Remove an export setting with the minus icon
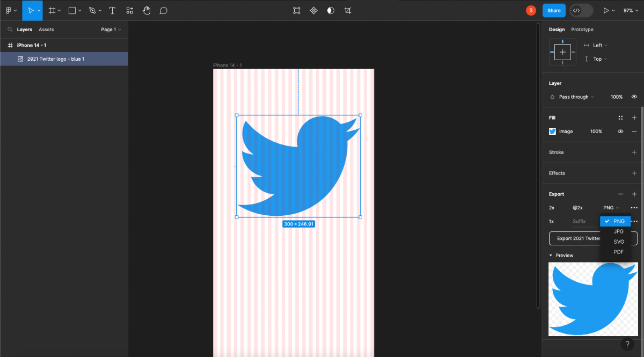Viewport: 644px width, 357px height. point(620,194)
